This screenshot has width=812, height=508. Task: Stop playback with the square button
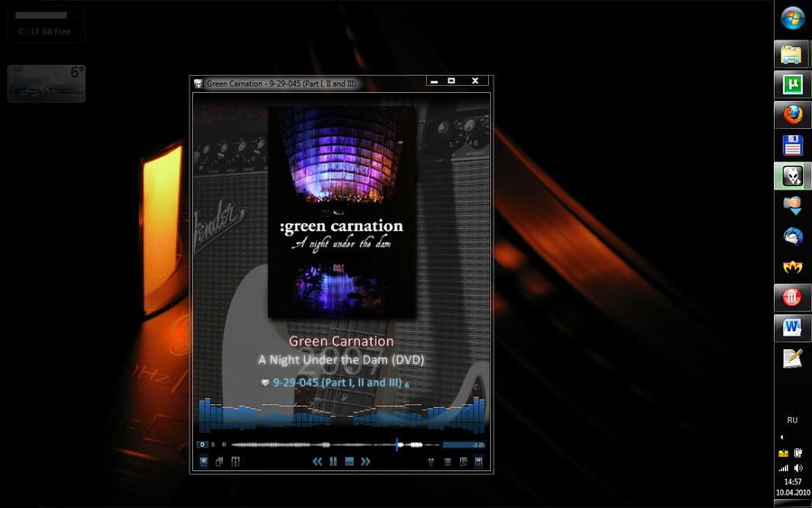click(x=349, y=461)
